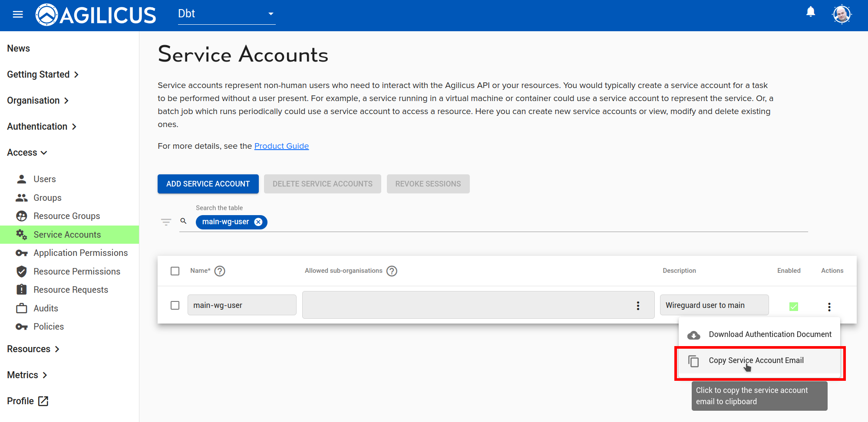This screenshot has height=422, width=868.
Task: Open the user profile avatar
Action: [x=842, y=15]
